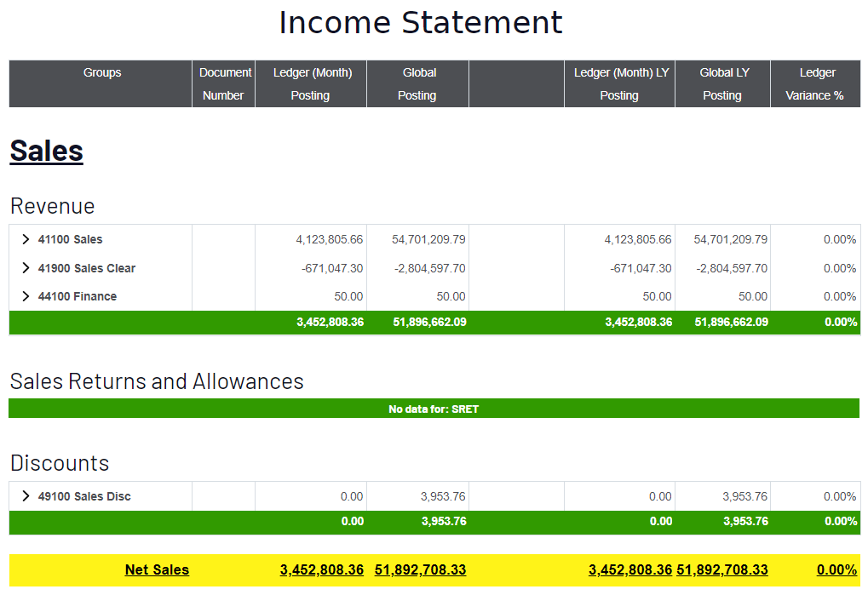Click the 'No data for: SRET' message

[x=434, y=409]
